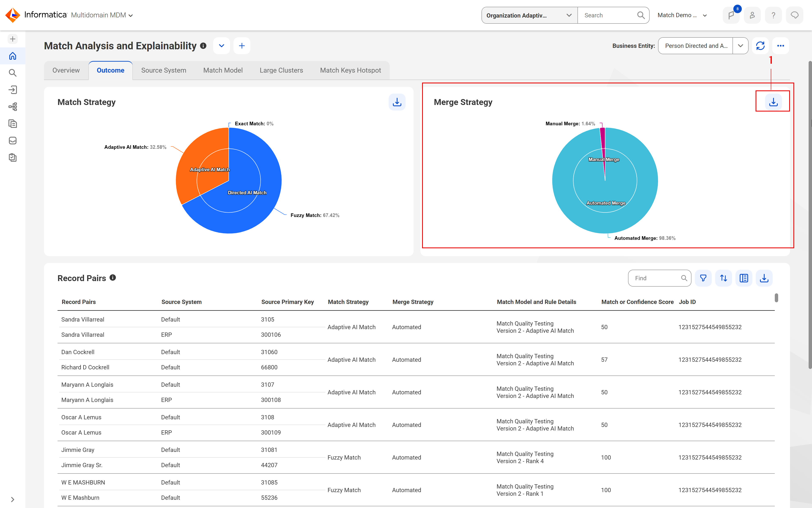Click the orange Adaptive AI Match pie slice
Viewport: 812px width, 508px height.
(198, 158)
